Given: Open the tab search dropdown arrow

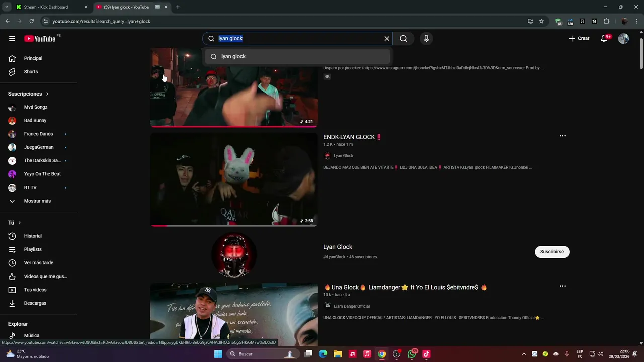Looking at the screenshot, I should coord(7,7).
